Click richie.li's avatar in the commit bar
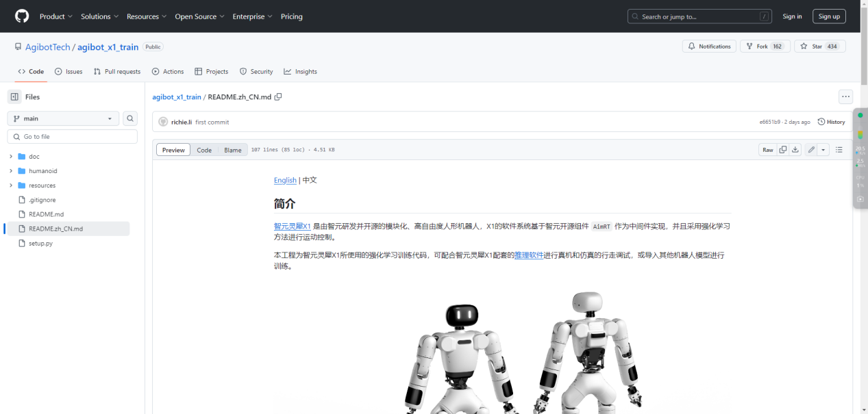Image resolution: width=868 pixels, height=414 pixels. [163, 122]
